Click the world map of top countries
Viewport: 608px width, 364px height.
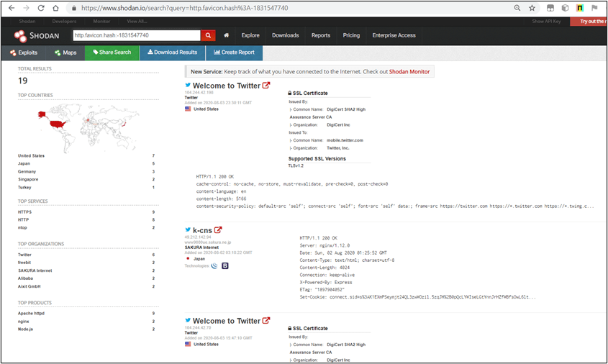[x=89, y=127]
